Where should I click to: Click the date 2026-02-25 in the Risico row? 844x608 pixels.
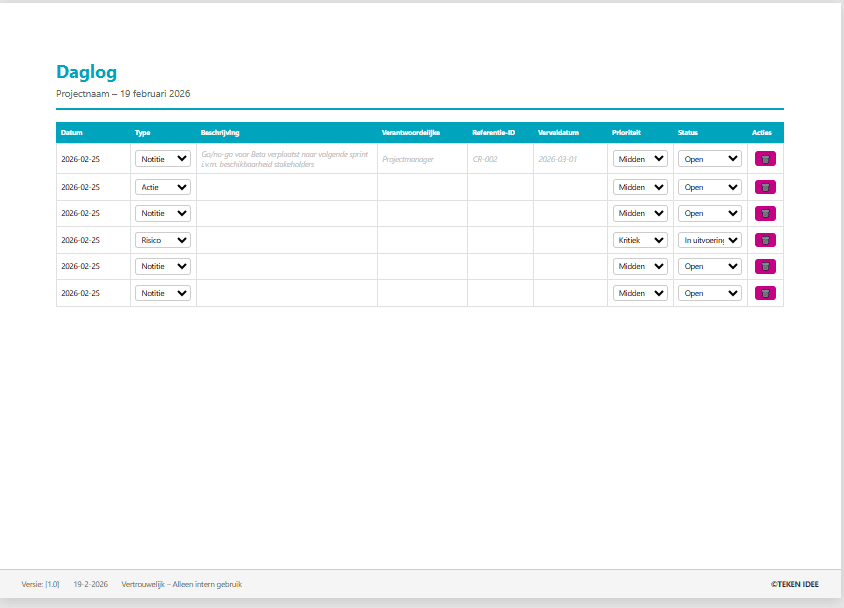coord(80,240)
